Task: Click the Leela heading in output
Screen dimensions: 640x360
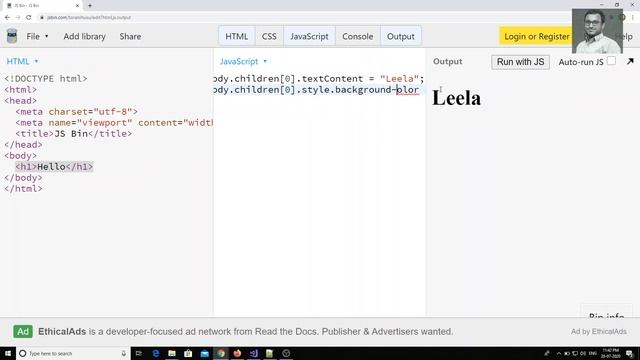Action: click(456, 98)
